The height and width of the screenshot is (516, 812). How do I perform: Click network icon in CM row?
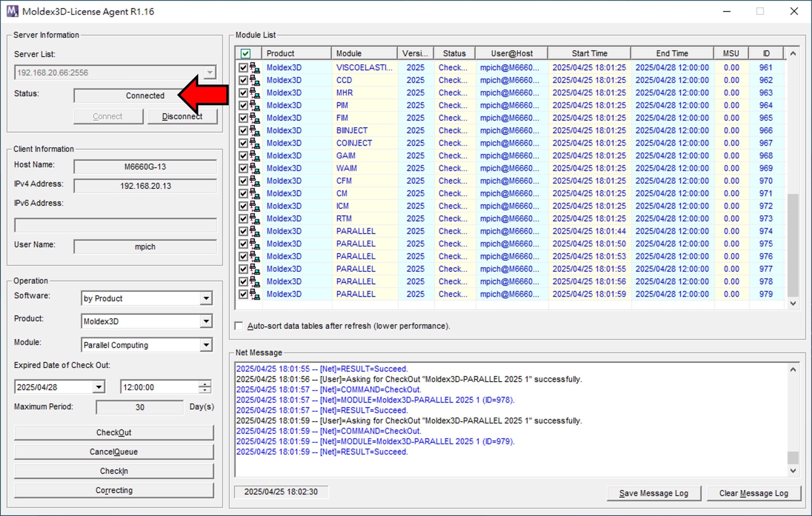tap(255, 193)
